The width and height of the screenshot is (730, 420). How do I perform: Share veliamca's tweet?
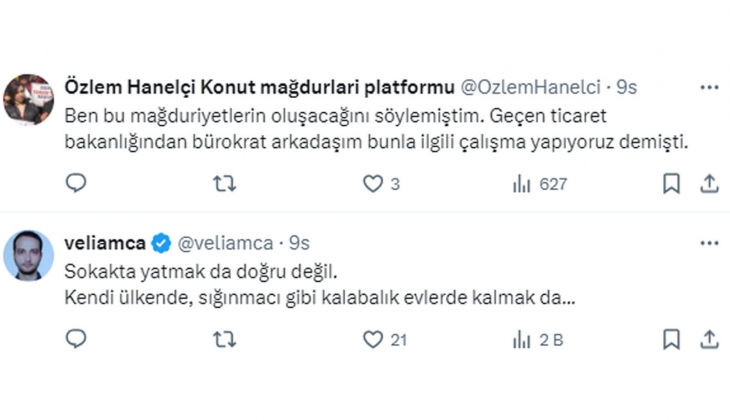(x=709, y=340)
